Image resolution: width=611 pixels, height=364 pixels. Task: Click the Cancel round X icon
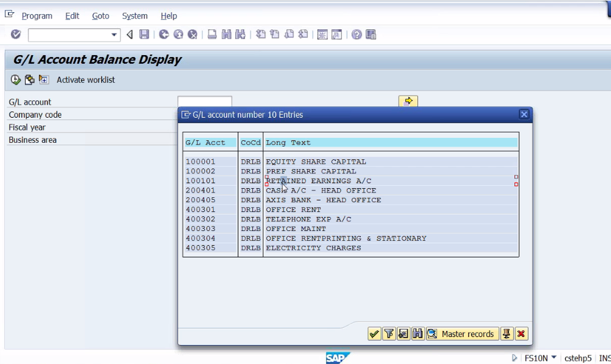[192, 35]
